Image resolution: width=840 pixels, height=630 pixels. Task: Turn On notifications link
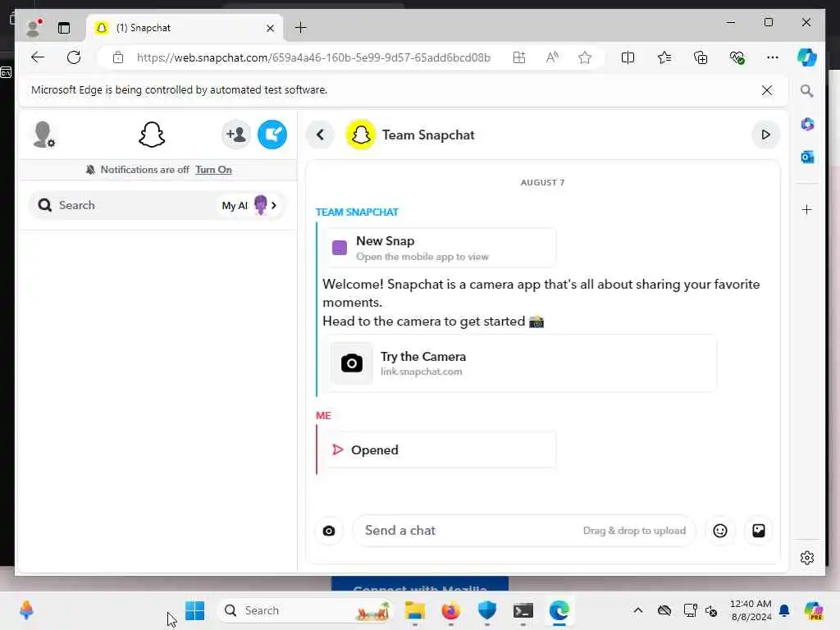[x=213, y=170]
